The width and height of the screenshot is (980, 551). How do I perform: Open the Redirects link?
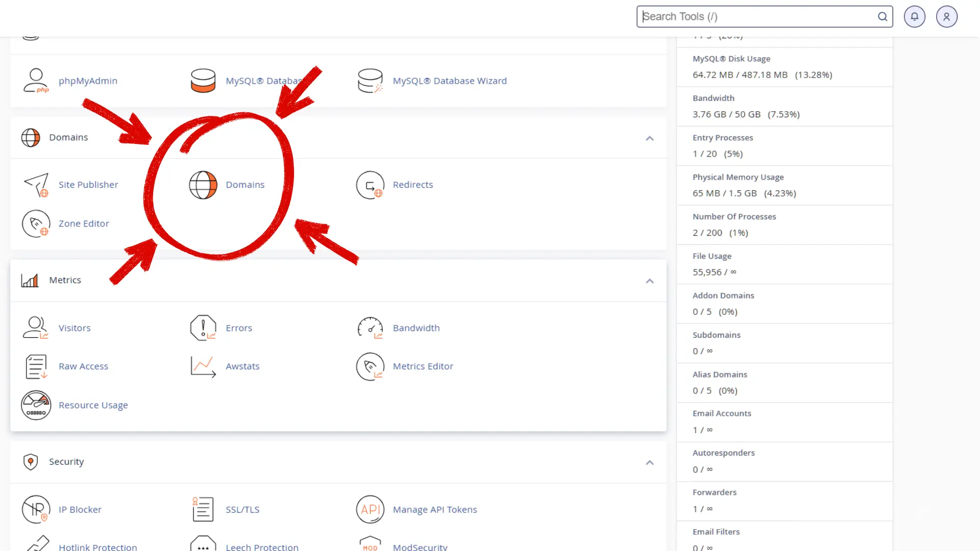(x=413, y=185)
